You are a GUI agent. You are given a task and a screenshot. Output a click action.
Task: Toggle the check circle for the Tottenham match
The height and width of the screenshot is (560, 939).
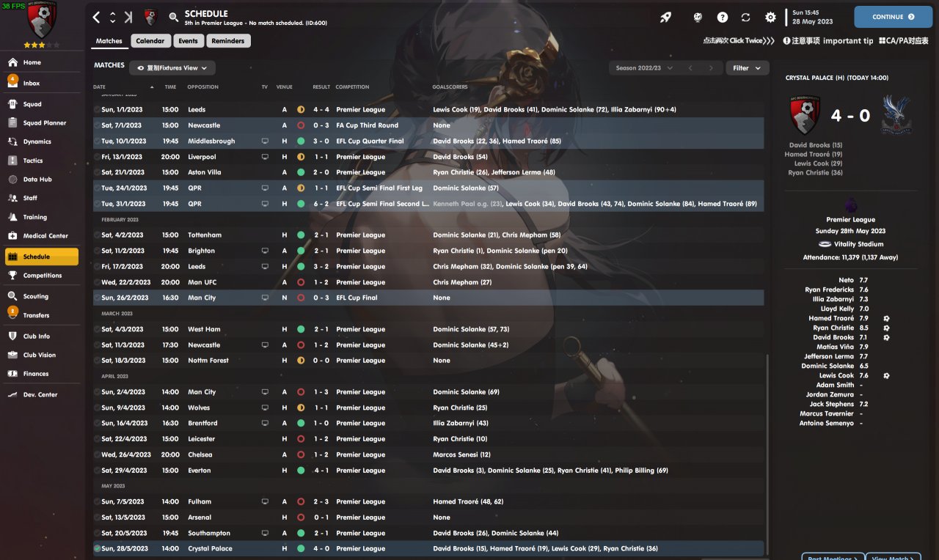[98, 235]
